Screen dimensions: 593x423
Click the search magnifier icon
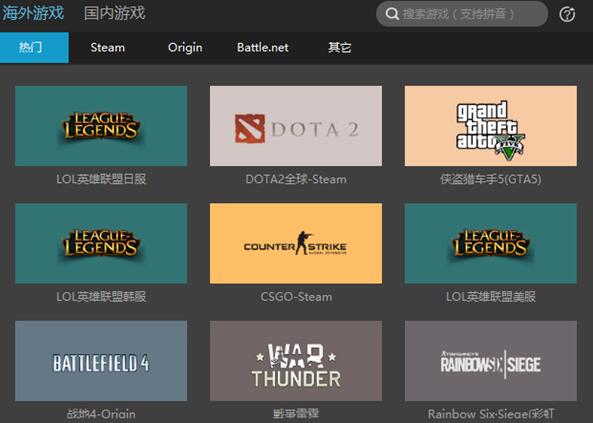click(x=392, y=14)
